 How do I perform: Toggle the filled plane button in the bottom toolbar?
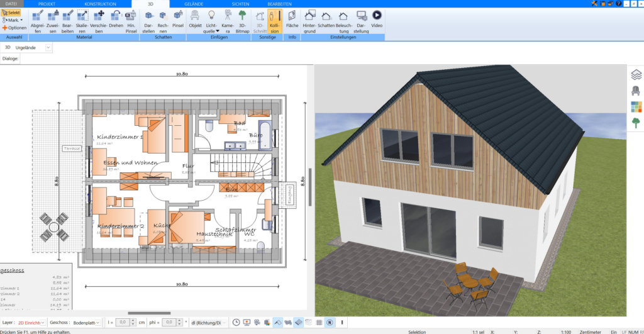[x=298, y=323]
